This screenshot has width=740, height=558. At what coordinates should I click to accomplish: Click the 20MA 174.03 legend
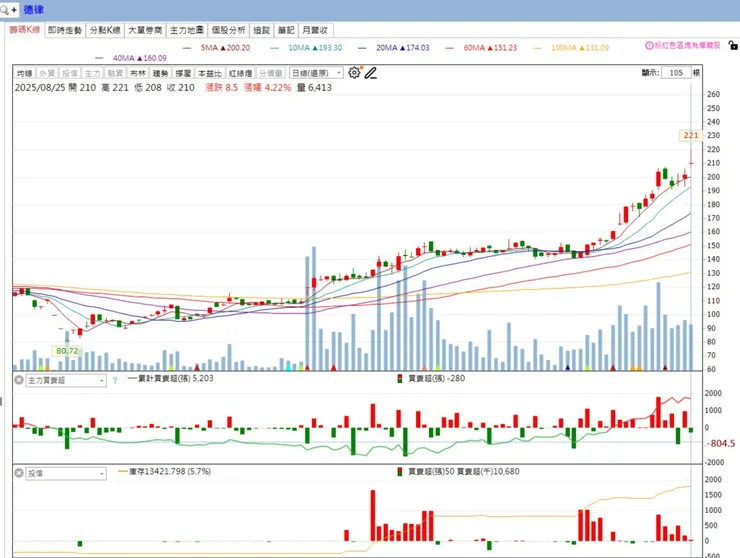[x=394, y=48]
